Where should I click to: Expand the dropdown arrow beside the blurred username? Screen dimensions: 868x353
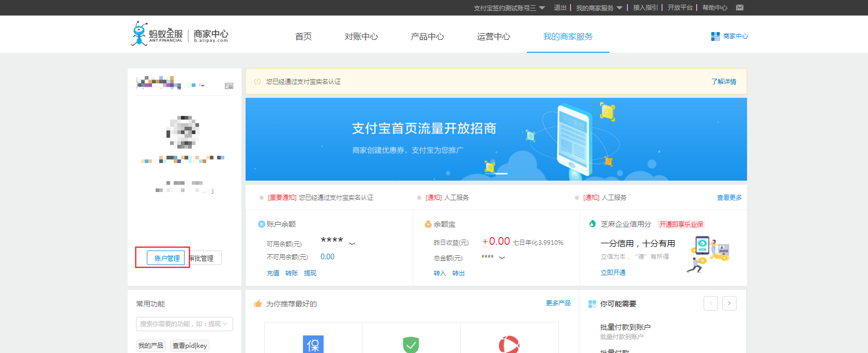tap(202, 85)
